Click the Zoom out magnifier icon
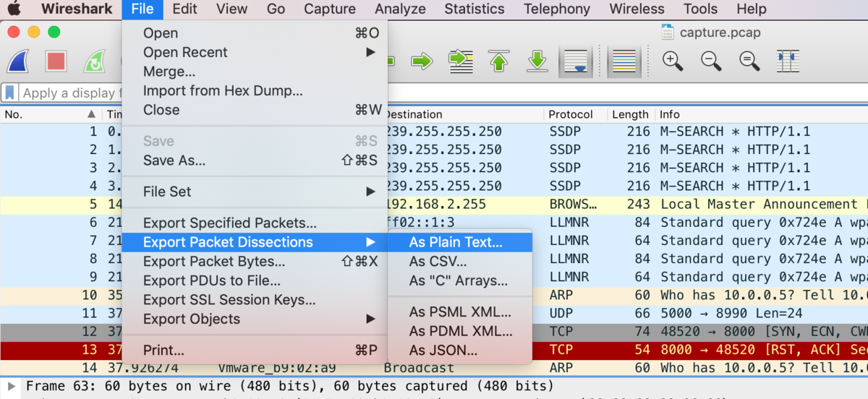 coord(711,61)
